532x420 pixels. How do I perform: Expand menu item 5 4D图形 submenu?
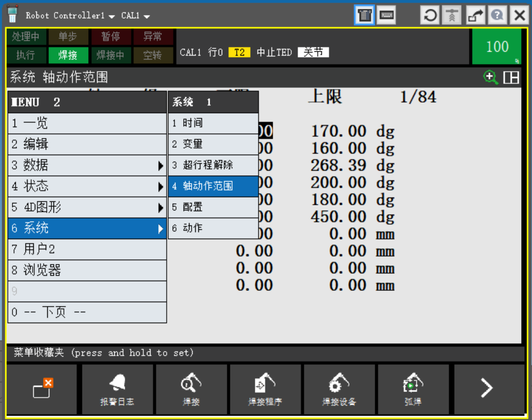87,207
